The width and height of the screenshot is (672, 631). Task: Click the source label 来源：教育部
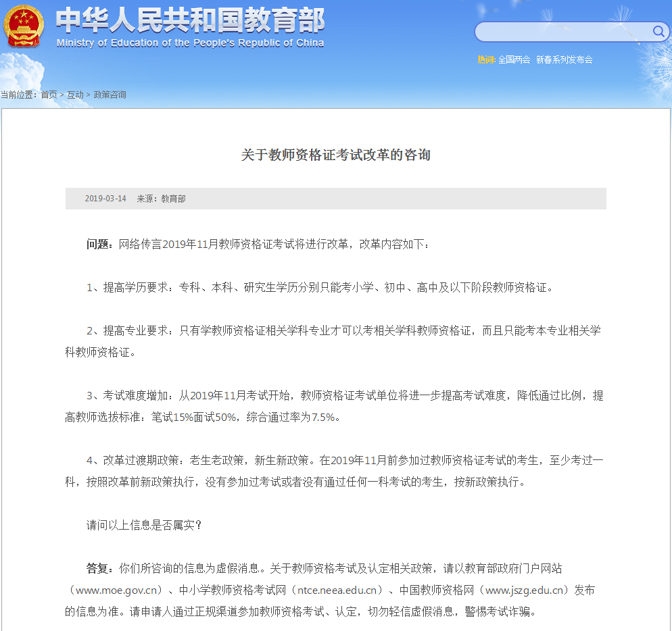[x=161, y=199]
